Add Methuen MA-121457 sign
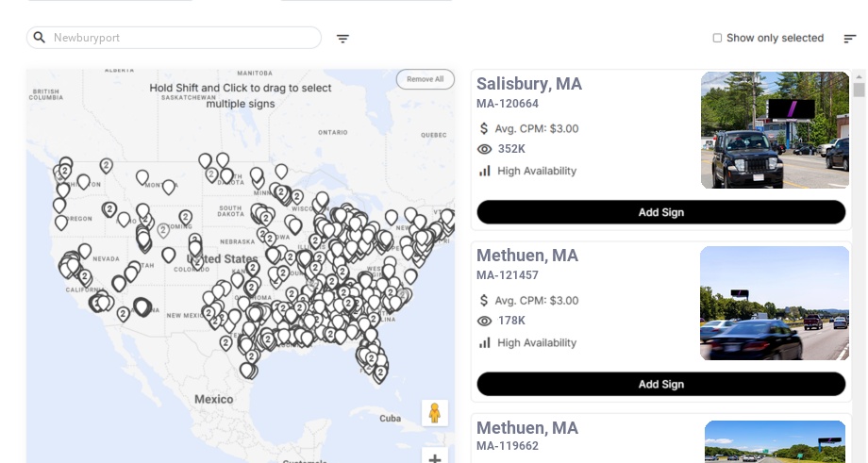The height and width of the screenshot is (463, 868). pyautogui.click(x=660, y=384)
